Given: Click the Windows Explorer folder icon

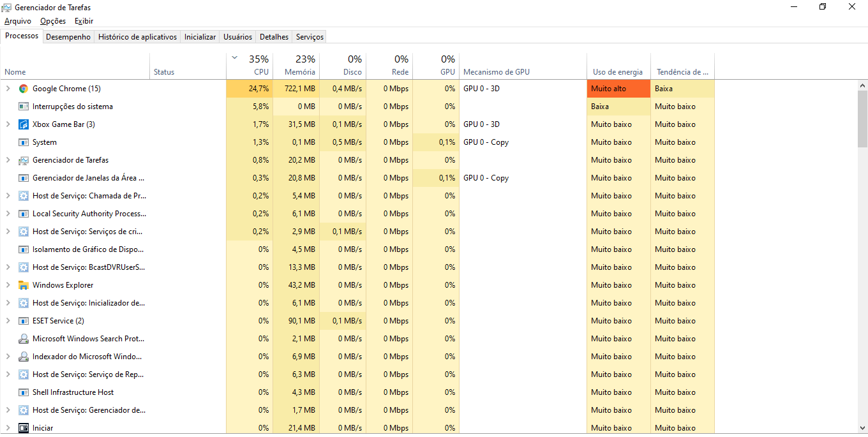Looking at the screenshot, I should point(24,285).
